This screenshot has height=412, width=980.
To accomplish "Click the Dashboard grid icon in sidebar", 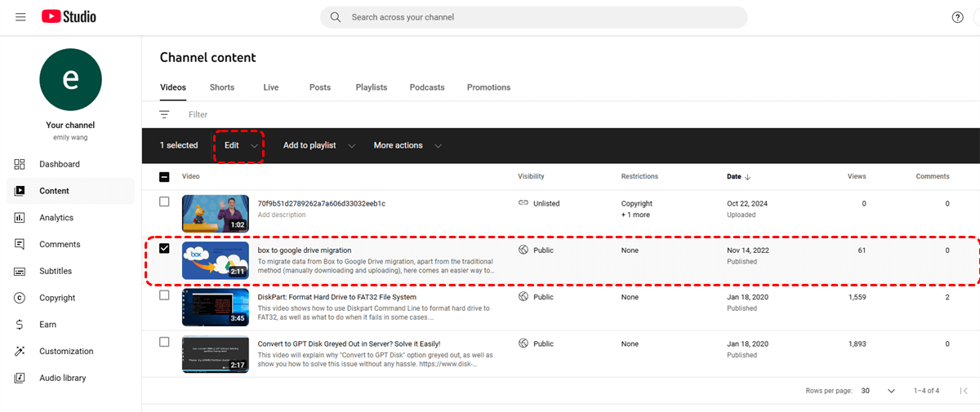I will pos(20,164).
